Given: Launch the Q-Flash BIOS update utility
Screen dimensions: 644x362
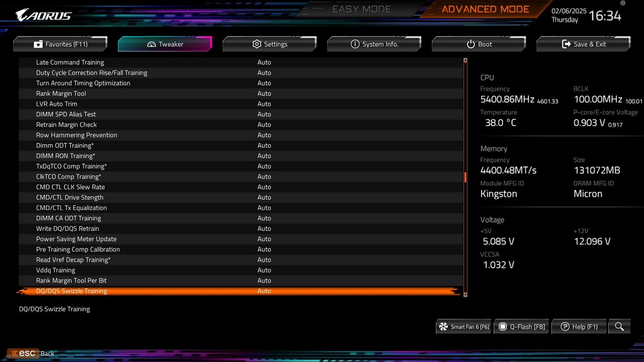Looking at the screenshot, I should 522,327.
